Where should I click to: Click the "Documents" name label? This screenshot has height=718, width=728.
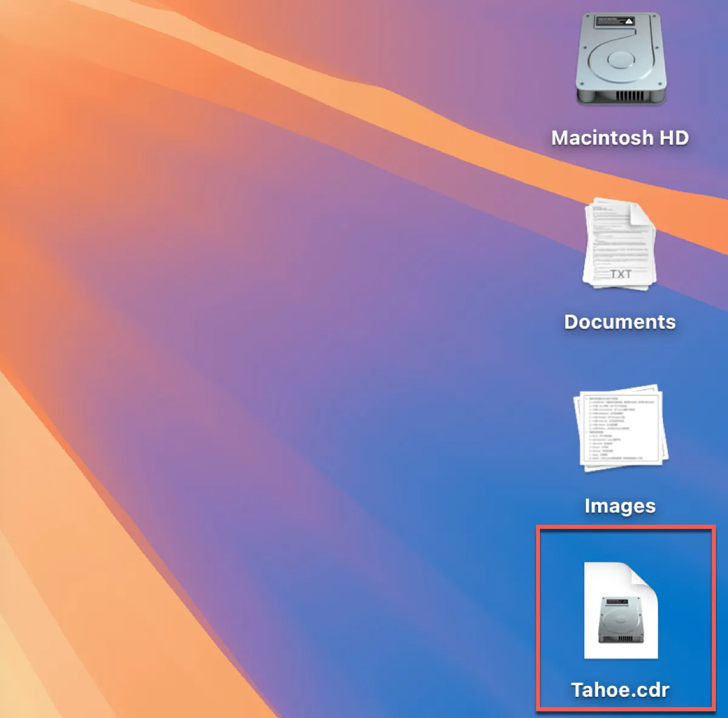[620, 321]
